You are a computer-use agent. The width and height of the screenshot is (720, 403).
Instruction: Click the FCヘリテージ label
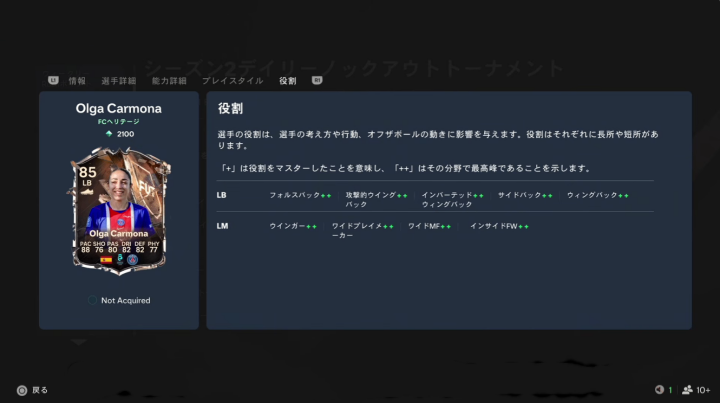118,122
